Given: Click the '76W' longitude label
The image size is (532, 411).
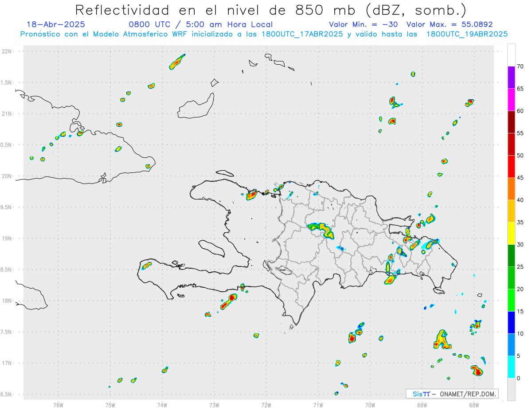Looking at the screenshot, I should pyautogui.click(x=58, y=405).
